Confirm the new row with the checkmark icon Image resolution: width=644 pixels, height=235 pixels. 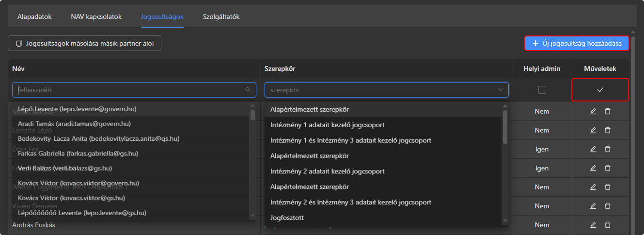pyautogui.click(x=600, y=90)
